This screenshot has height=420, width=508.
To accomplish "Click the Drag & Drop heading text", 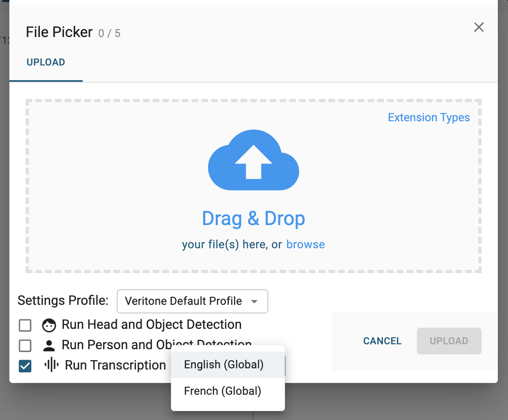I will click(253, 219).
